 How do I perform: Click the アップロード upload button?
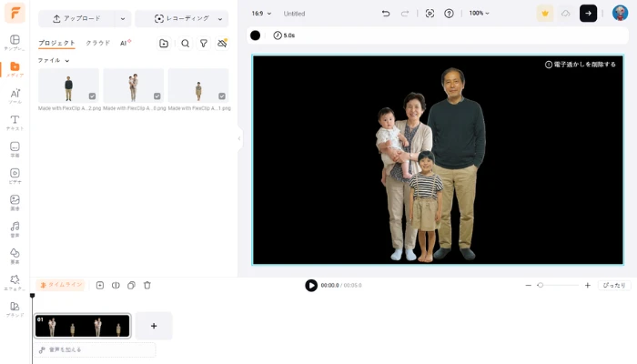click(76, 18)
